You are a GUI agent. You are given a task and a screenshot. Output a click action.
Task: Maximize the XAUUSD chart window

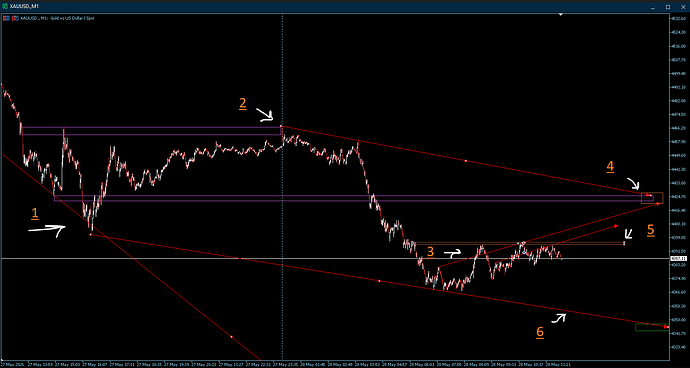click(x=668, y=7)
